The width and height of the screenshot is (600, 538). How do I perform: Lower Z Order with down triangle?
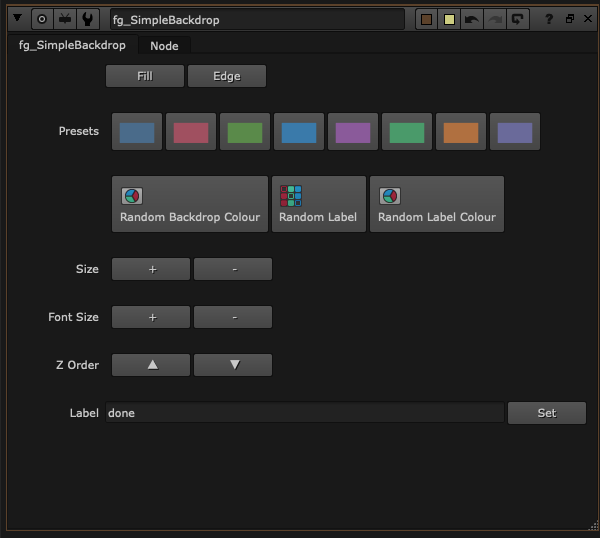point(233,365)
